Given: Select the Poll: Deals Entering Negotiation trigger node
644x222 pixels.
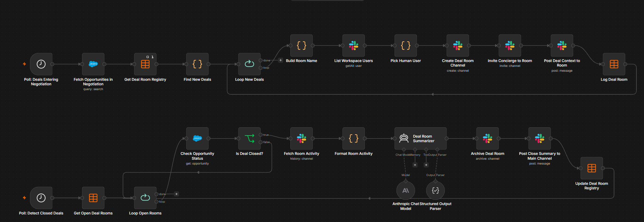Looking at the screenshot, I should pos(41,64).
